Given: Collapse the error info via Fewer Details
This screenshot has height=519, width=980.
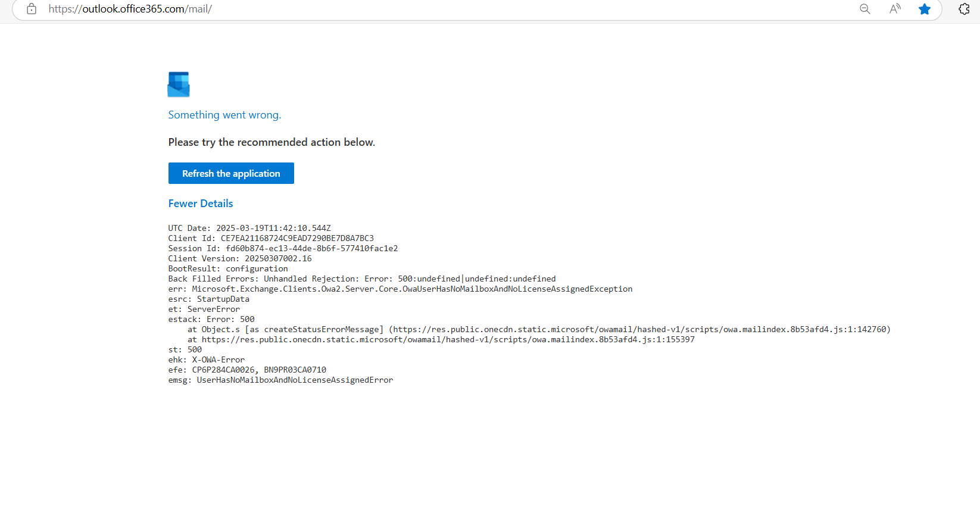Looking at the screenshot, I should coord(201,204).
